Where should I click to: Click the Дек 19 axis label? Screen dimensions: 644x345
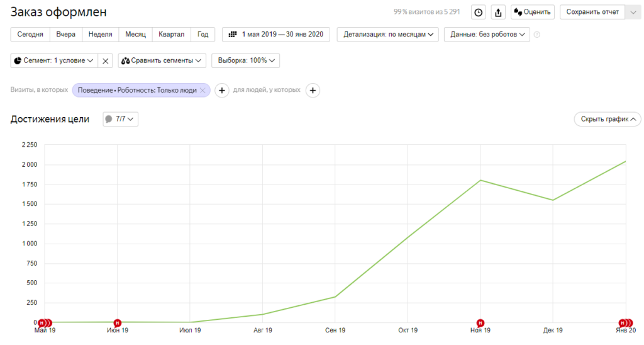(x=553, y=330)
